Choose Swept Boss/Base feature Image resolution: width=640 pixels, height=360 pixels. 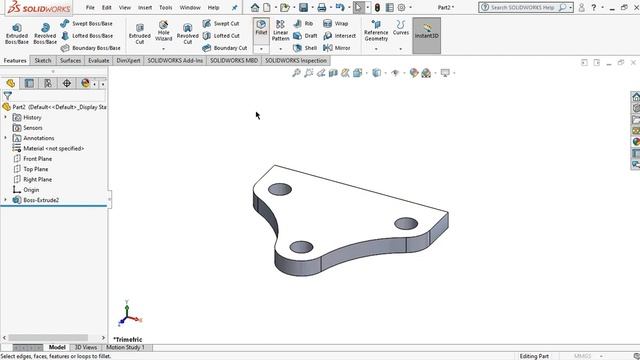click(86, 24)
